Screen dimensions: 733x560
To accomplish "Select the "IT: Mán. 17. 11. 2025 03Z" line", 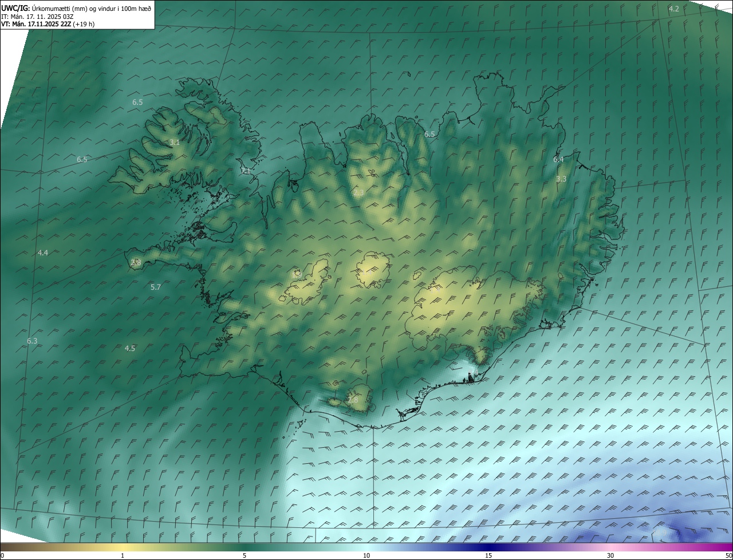I will pos(37,16).
